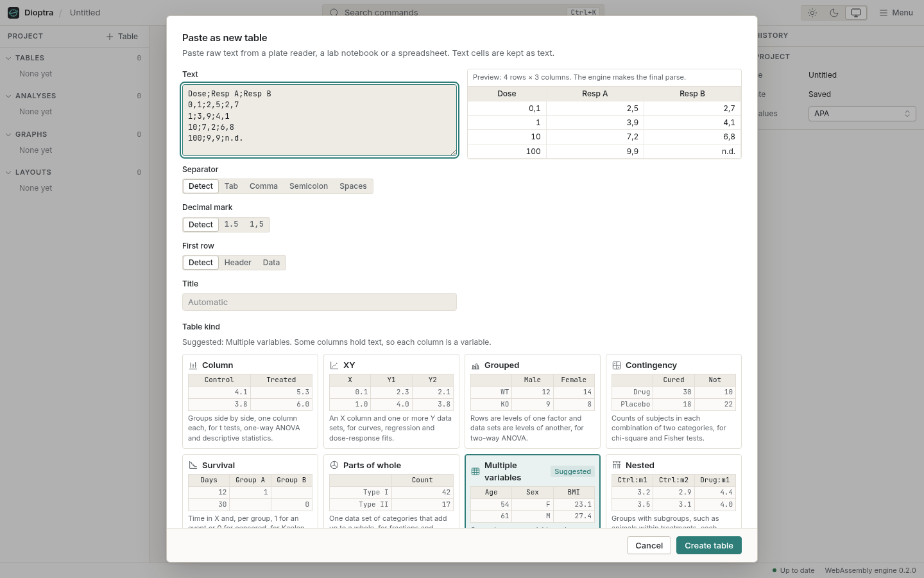This screenshot has height=578, width=924.
Task: Set Separator to Tab
Action: tap(231, 186)
